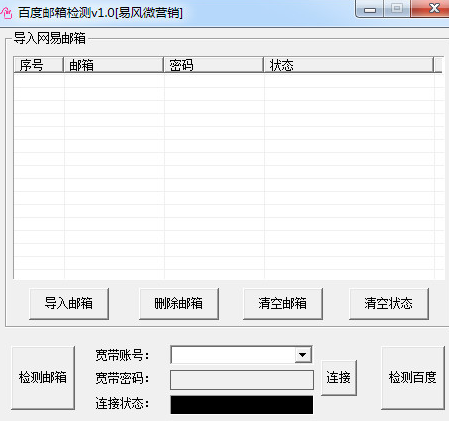Click the 连接状态 label text
This screenshot has width=449, height=421.
coord(122,403)
